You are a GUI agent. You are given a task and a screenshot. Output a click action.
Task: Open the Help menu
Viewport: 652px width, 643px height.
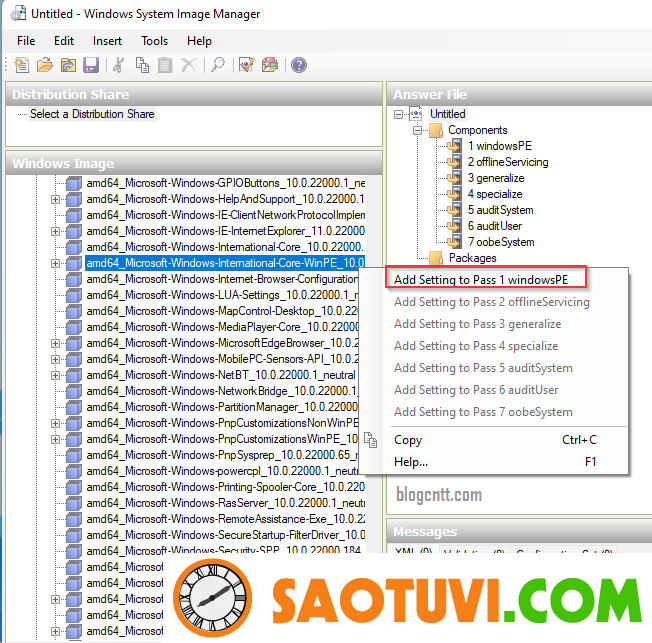(199, 41)
